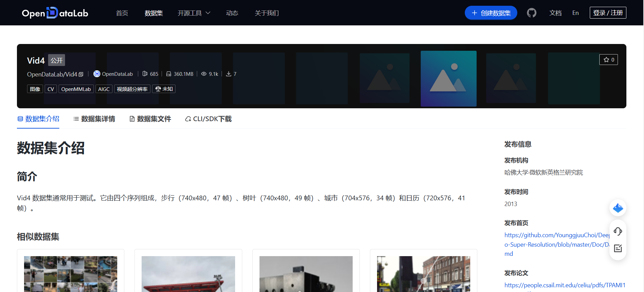This screenshot has height=292, width=644.
Task: Click the highlighted banner image placeholder
Action: 449,78
